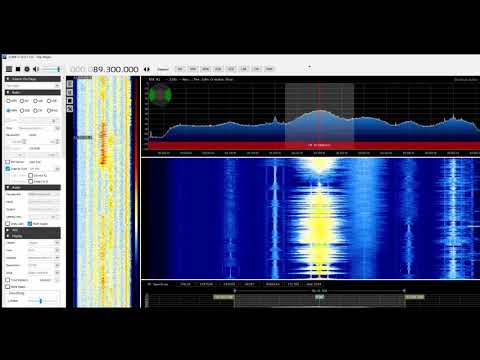Open the FFT Resolution dropdown
This screenshot has width=480, height=360.
(x=44, y=265)
